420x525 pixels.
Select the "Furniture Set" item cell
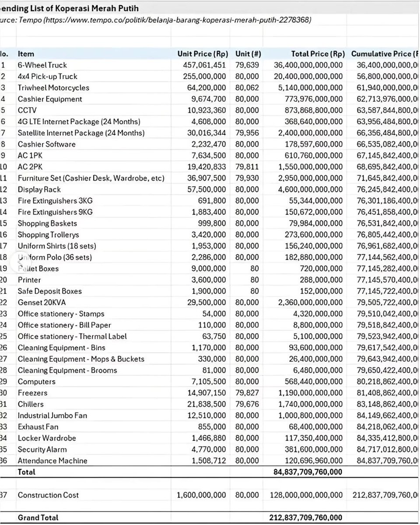[91, 178]
